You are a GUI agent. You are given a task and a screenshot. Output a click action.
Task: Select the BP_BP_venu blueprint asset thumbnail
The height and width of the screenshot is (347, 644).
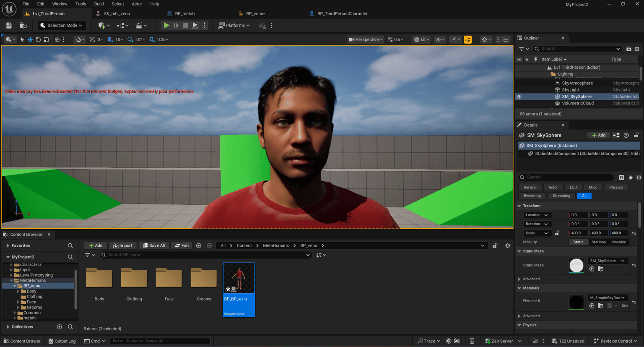pos(239,278)
